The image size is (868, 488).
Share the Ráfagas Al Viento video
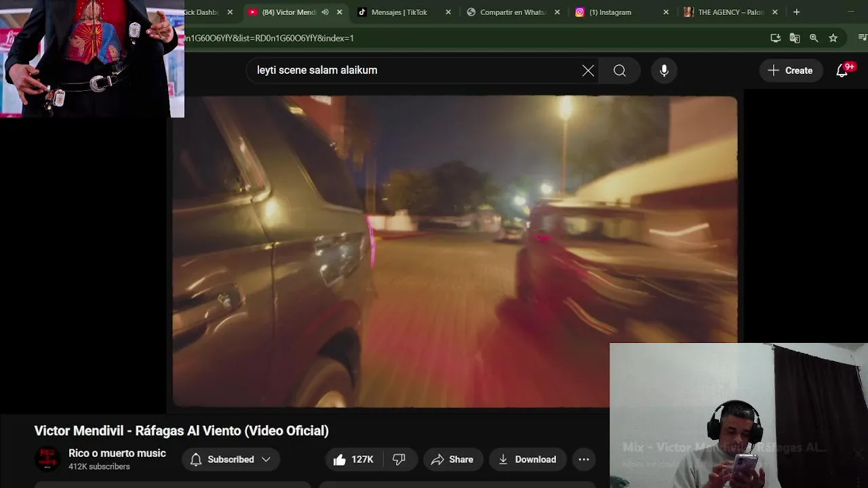pos(453,460)
